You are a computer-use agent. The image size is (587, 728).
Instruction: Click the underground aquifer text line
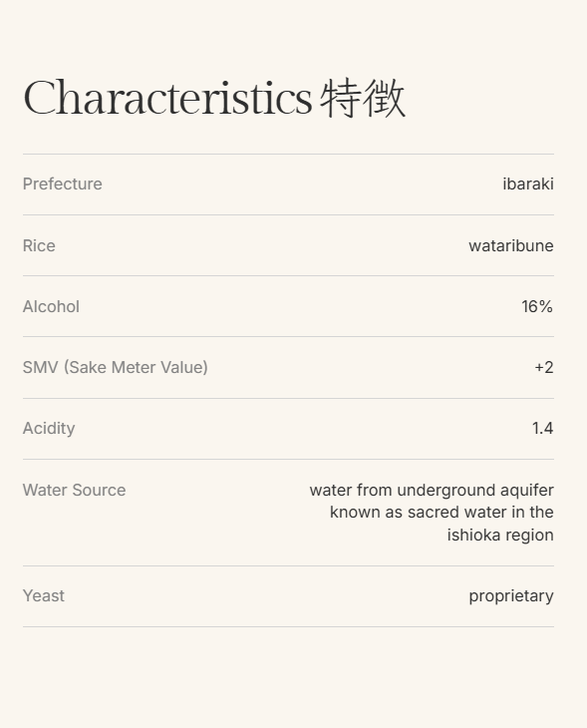(432, 490)
